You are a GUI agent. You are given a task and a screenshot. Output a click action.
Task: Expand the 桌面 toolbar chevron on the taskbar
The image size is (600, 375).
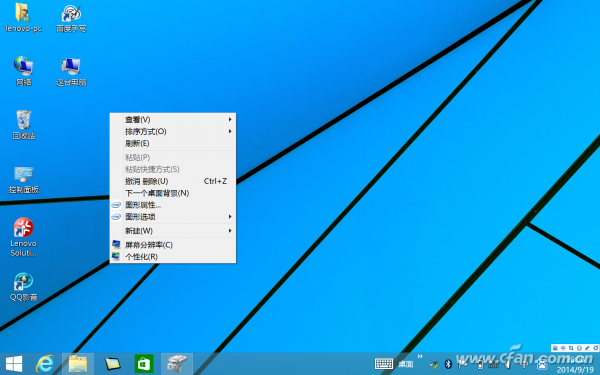coord(420,356)
